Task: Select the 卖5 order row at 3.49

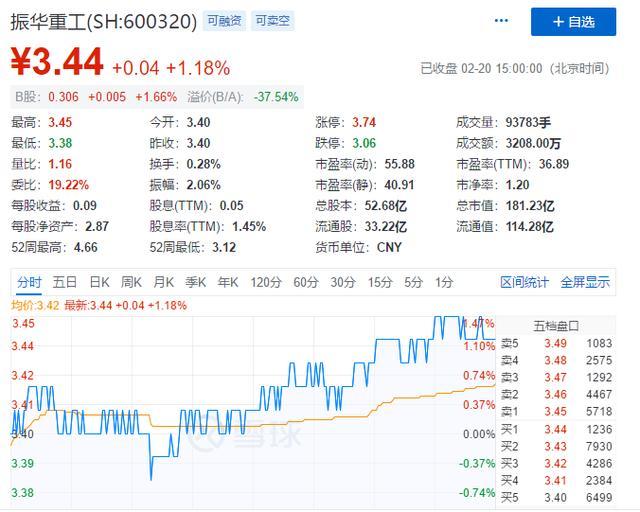Action: coord(556,343)
